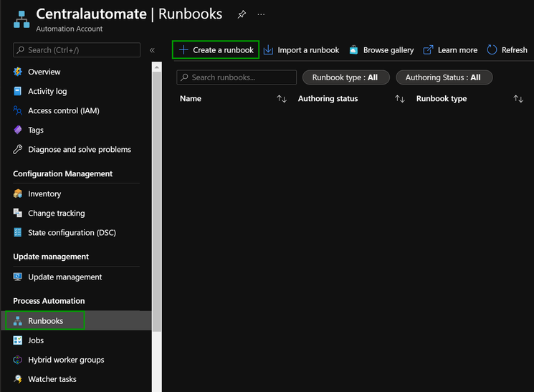Click Create a runbook button
The height and width of the screenshot is (392, 534).
[216, 49]
